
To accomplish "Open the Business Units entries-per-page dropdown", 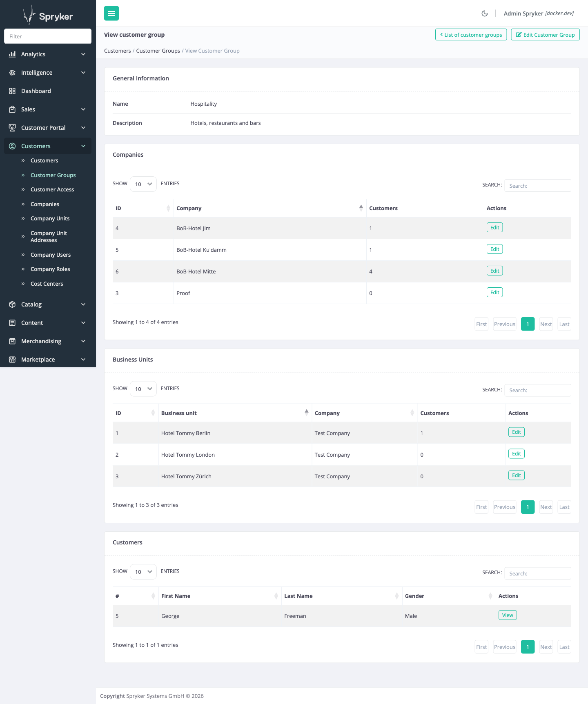I will pos(143,389).
